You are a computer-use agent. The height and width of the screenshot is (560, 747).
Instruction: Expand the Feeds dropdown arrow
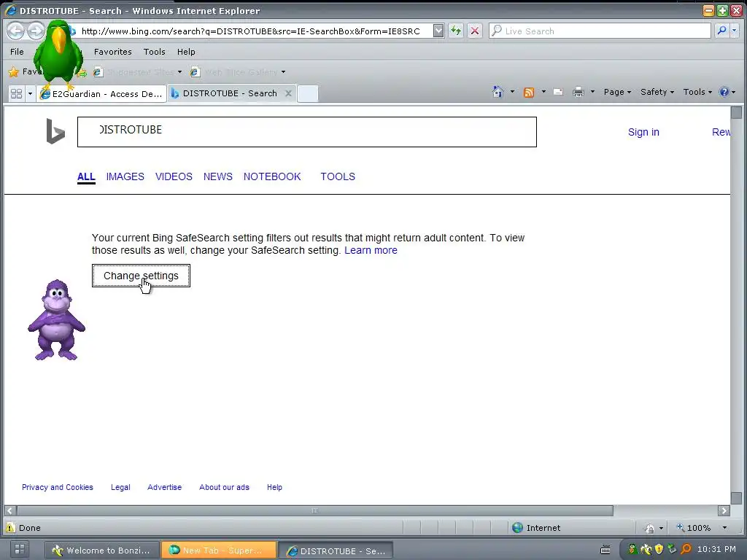point(543,92)
